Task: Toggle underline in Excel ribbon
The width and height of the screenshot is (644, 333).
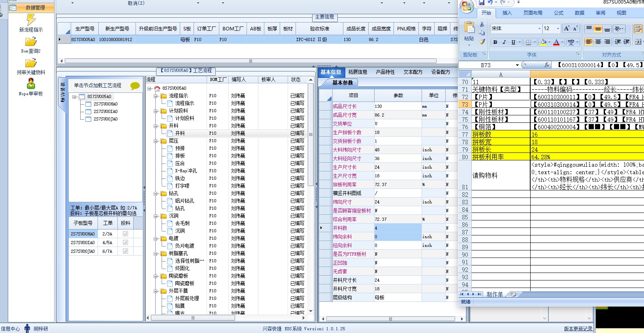Action: (x=513, y=42)
